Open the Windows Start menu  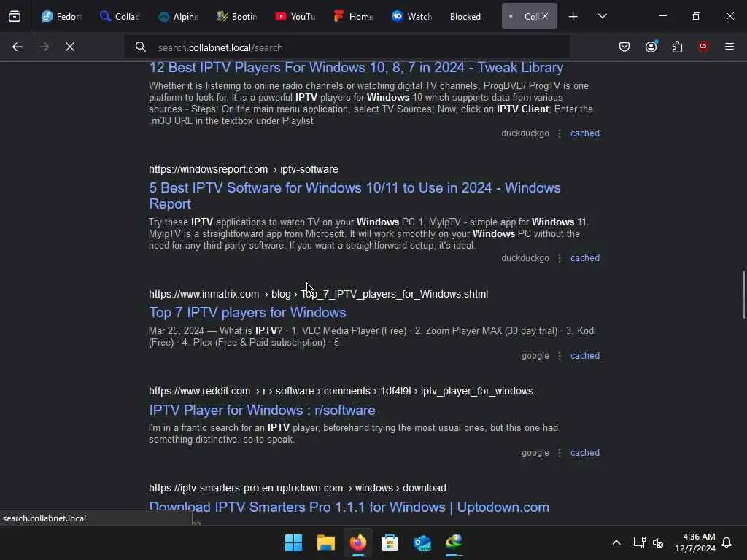[x=293, y=542]
